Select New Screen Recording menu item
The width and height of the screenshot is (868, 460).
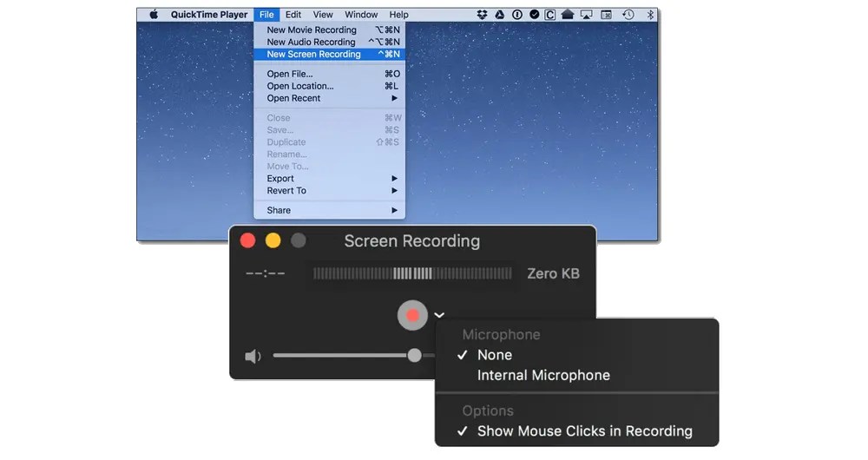point(329,55)
